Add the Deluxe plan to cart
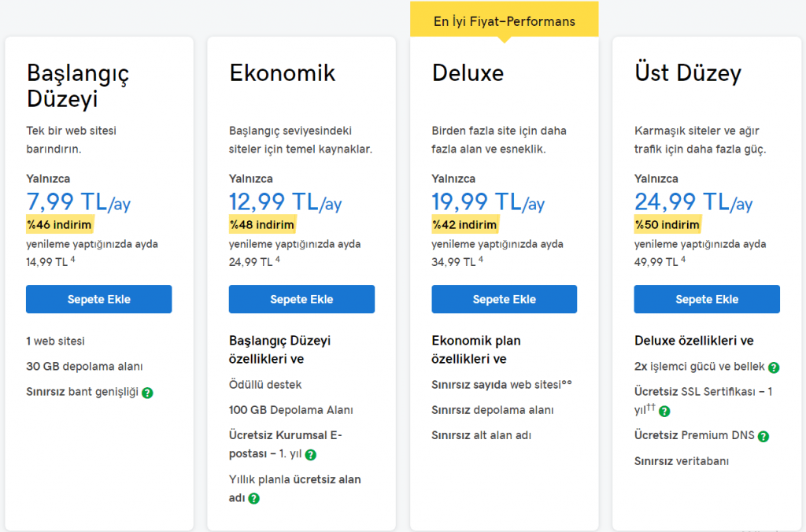This screenshot has height=532, width=806. [x=504, y=299]
